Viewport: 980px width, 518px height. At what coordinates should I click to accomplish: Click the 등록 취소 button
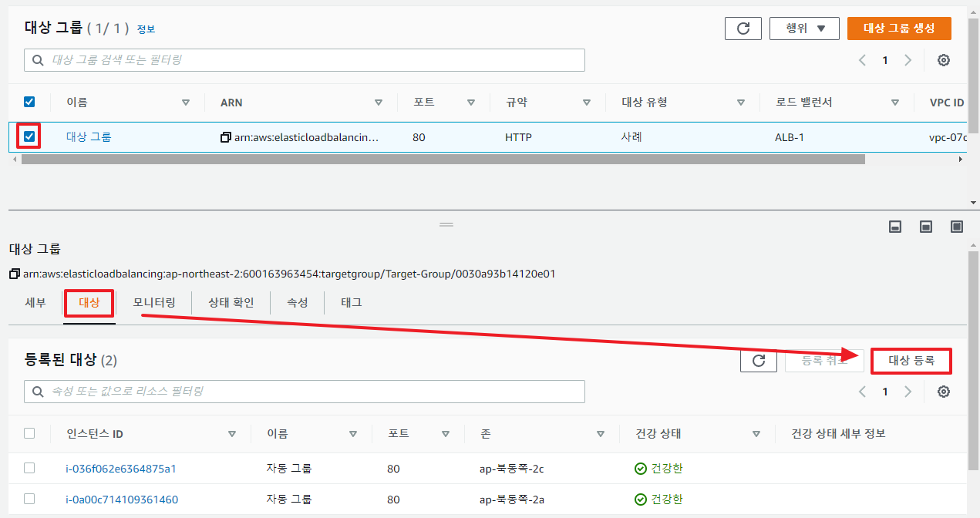pos(824,360)
